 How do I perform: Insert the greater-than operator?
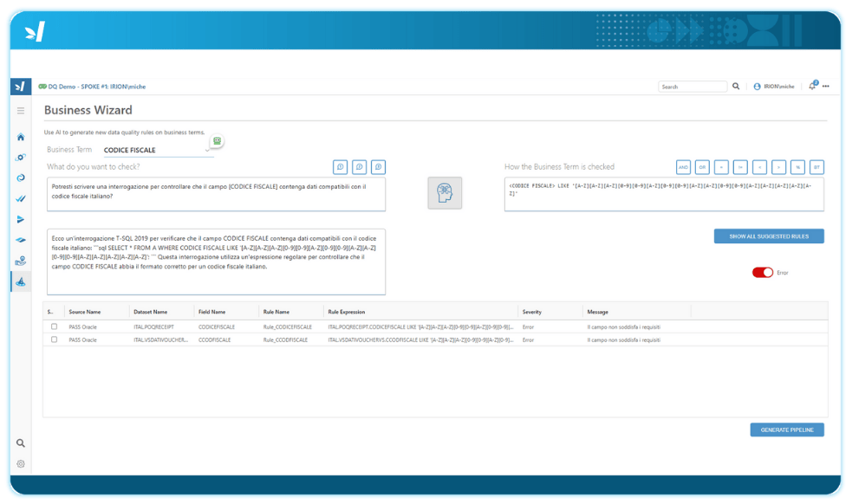click(x=778, y=167)
